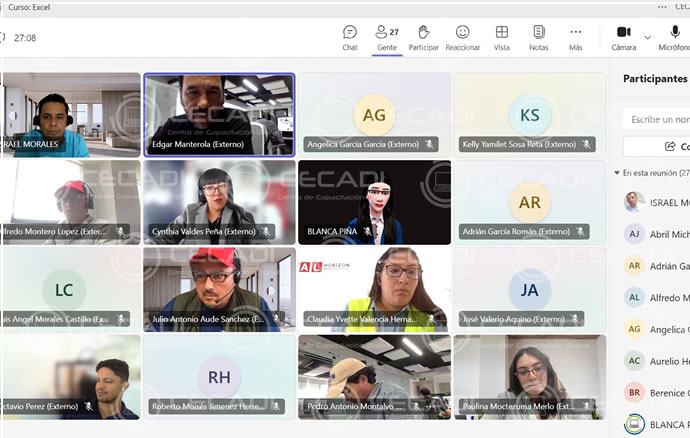Screen dimensions: 690x438
Task: Click the 27:08 meeting timer
Action: click(25, 38)
